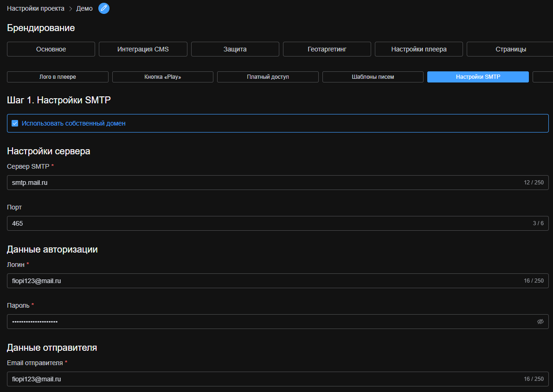Select the Настройки SMTP sub-tab
This screenshot has height=392, width=553.
[478, 77]
